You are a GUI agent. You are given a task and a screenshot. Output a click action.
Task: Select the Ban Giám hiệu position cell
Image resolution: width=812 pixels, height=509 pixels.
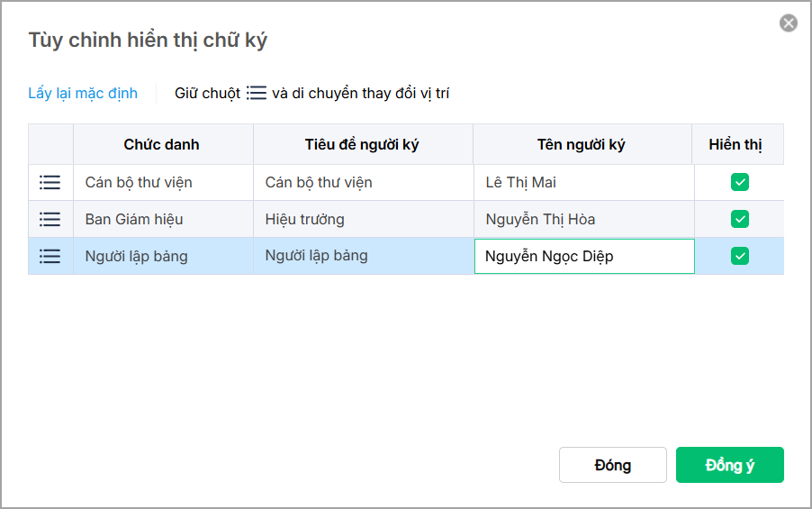click(x=162, y=219)
